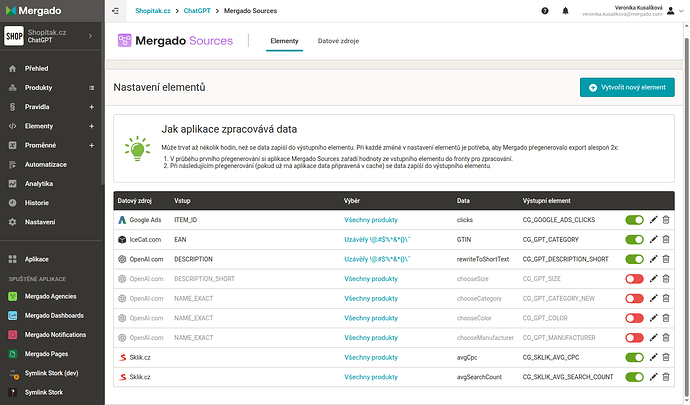Delete the CG_GPT_SIZE element

(666, 279)
